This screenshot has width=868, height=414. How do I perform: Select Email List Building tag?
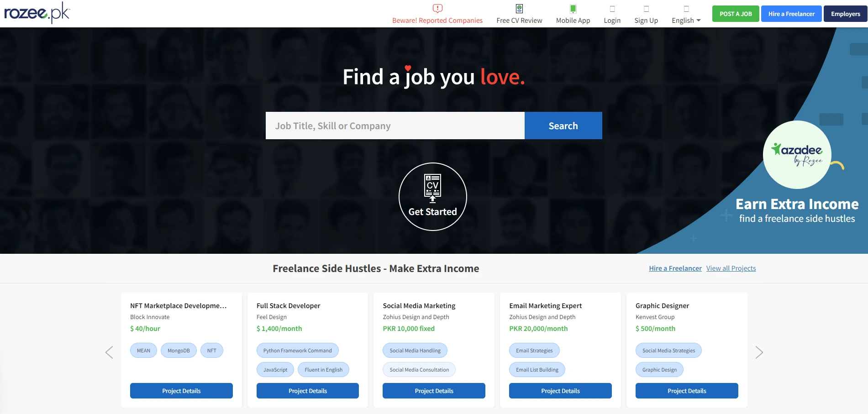[537, 370]
